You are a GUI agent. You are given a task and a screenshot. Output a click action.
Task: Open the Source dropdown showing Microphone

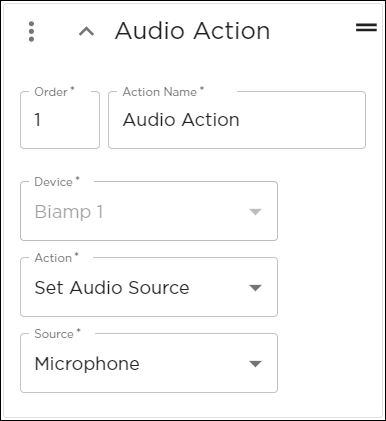coord(149,363)
